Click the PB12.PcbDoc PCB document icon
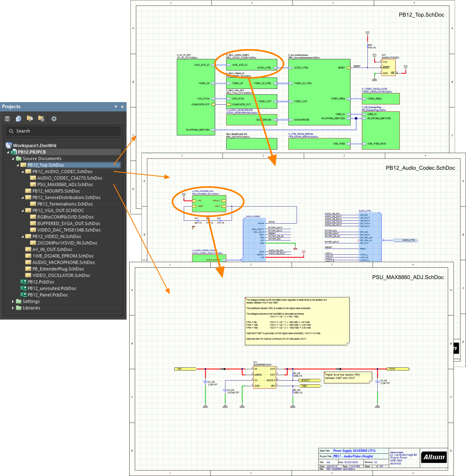 tap(23, 282)
